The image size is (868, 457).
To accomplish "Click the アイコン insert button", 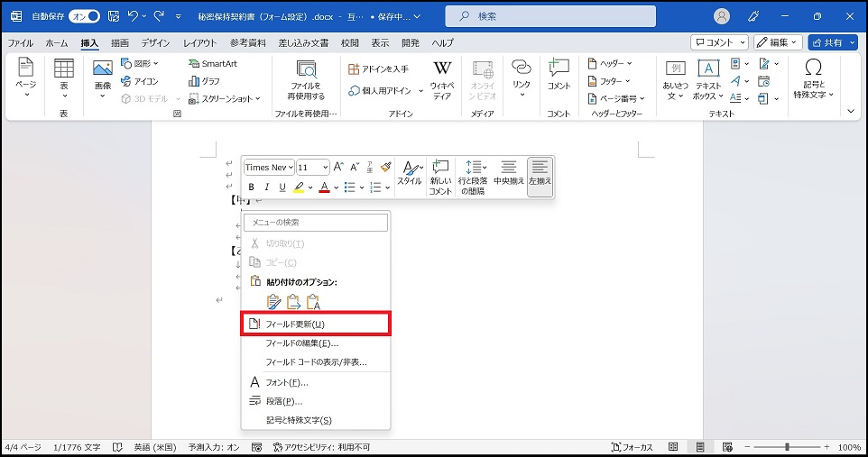I will [x=140, y=81].
